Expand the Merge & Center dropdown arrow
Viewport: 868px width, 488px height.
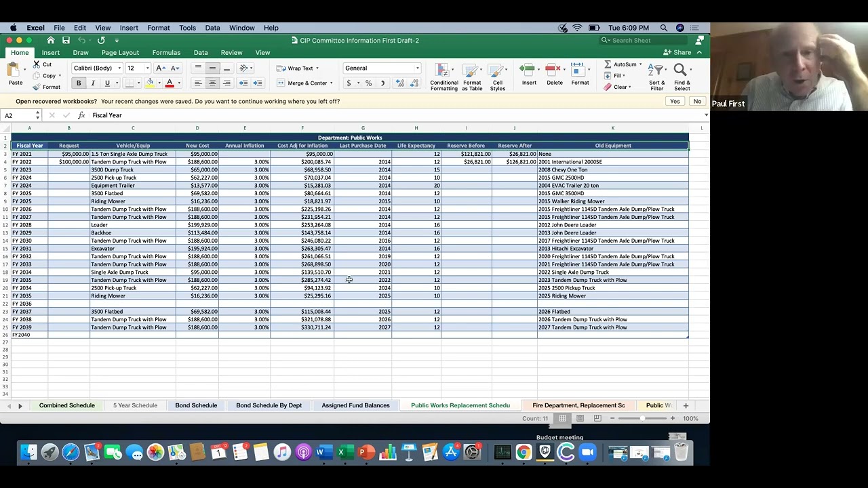(331, 83)
